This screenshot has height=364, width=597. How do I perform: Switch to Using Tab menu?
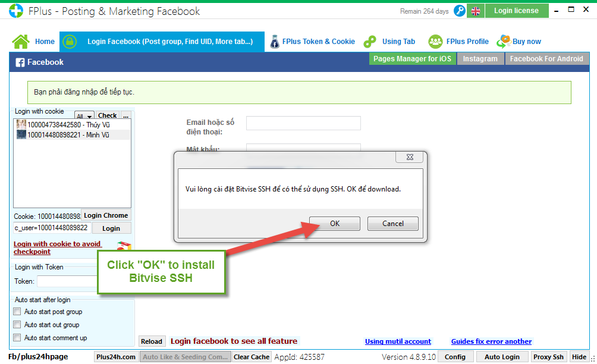click(x=398, y=42)
